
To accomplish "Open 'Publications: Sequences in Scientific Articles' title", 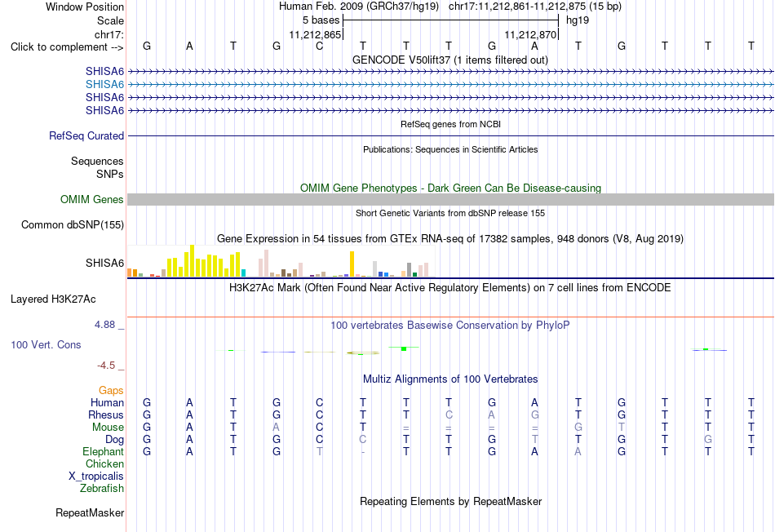I will click(x=450, y=149).
